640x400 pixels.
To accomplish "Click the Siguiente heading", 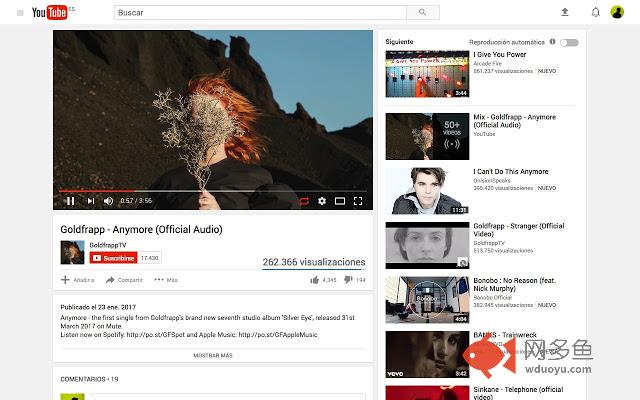I will (x=399, y=42).
